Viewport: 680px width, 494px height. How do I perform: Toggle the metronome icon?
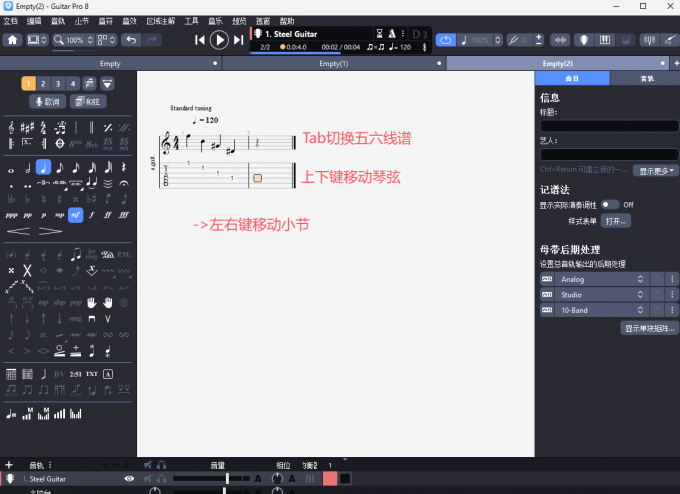[392, 34]
